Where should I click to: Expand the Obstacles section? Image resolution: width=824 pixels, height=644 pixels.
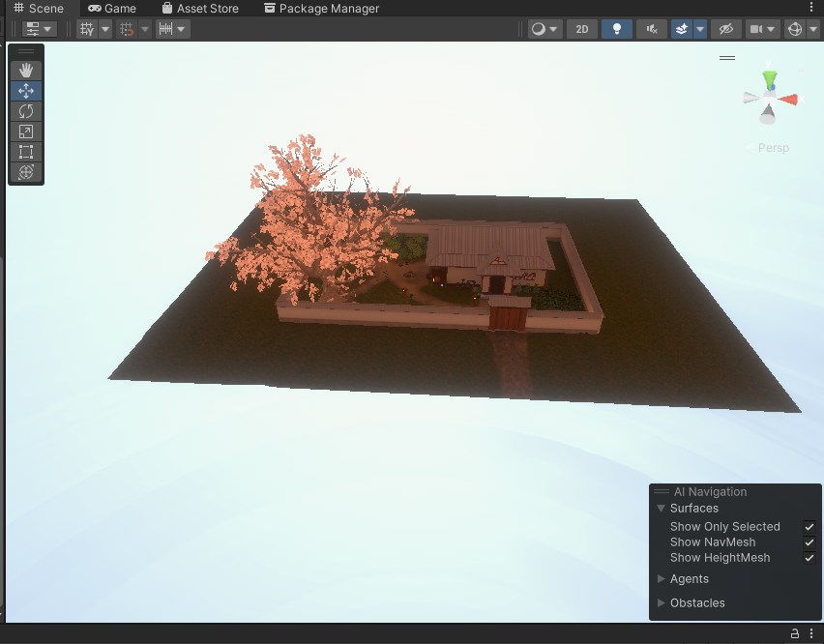click(x=662, y=603)
